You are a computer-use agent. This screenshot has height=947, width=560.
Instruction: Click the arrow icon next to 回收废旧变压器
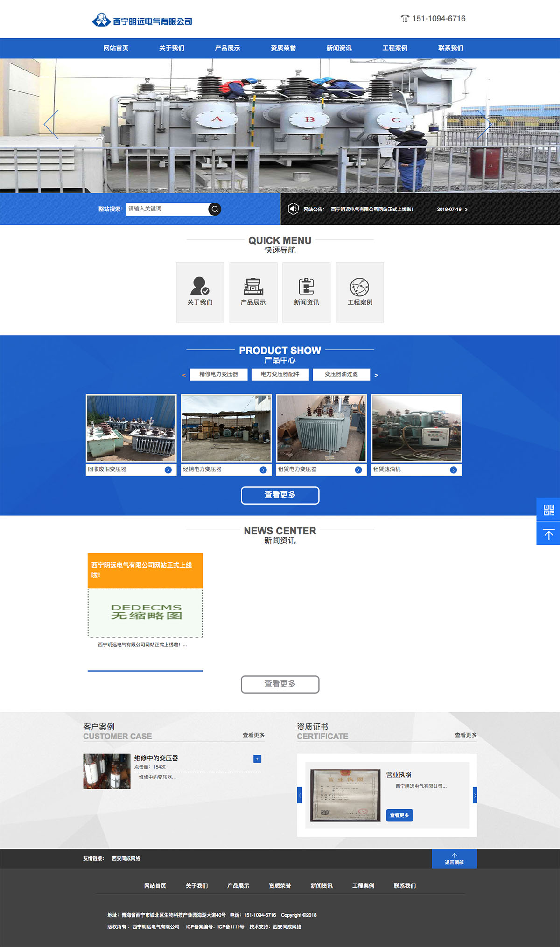point(168,470)
